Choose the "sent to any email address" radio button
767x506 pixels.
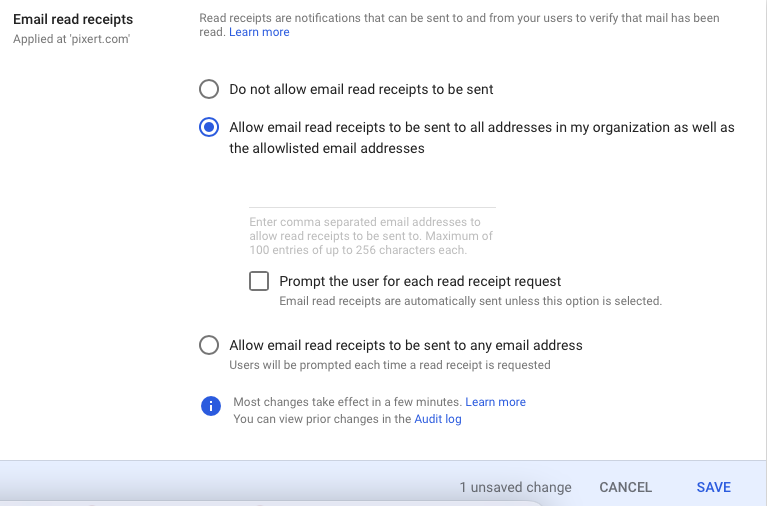(209, 345)
